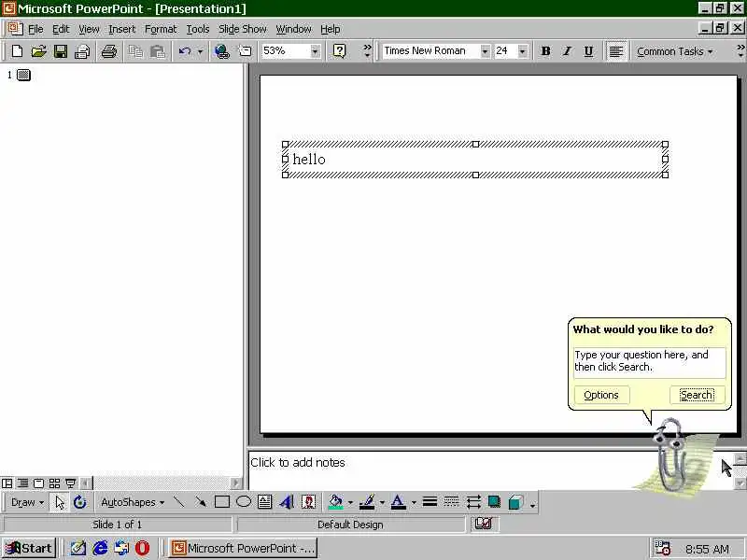Open the Edit menu
Image resolution: width=747 pixels, height=560 pixels.
click(61, 29)
